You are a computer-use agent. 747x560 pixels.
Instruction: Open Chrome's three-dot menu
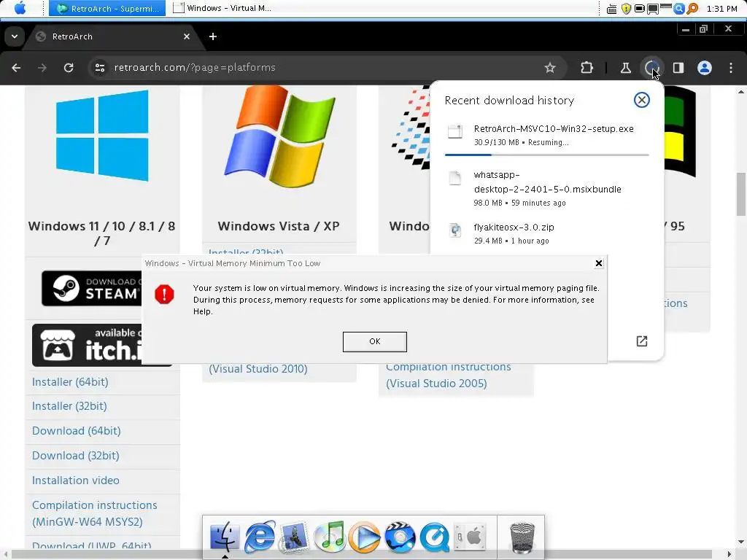click(731, 68)
